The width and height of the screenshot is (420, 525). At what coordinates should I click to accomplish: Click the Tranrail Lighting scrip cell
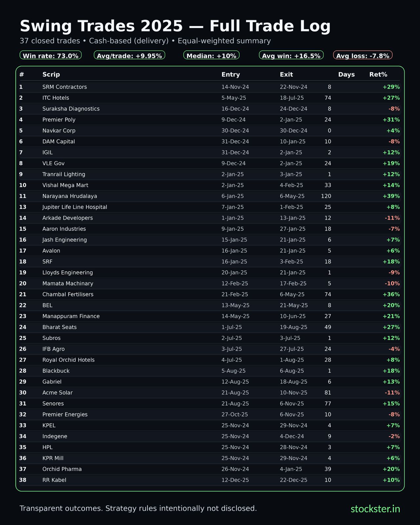click(x=64, y=174)
